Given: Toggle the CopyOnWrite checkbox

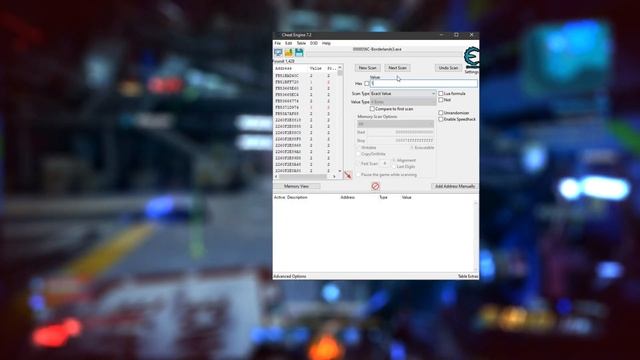Looking at the screenshot, I should [x=359, y=154].
